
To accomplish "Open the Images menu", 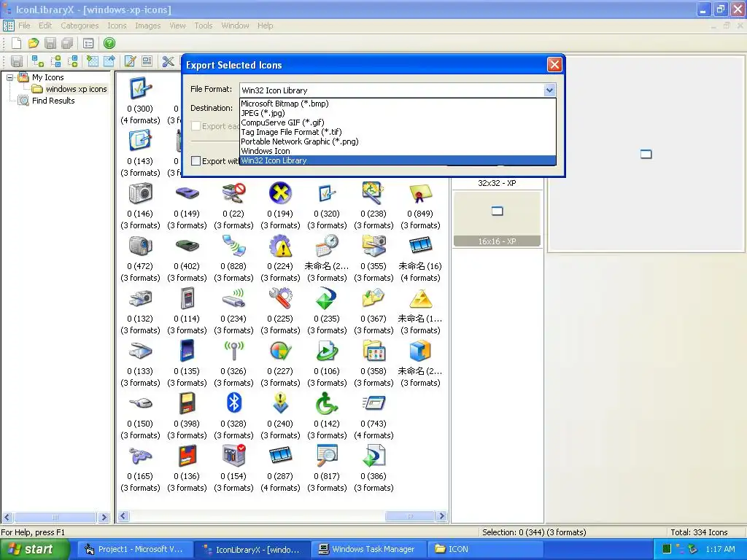I will tap(147, 26).
